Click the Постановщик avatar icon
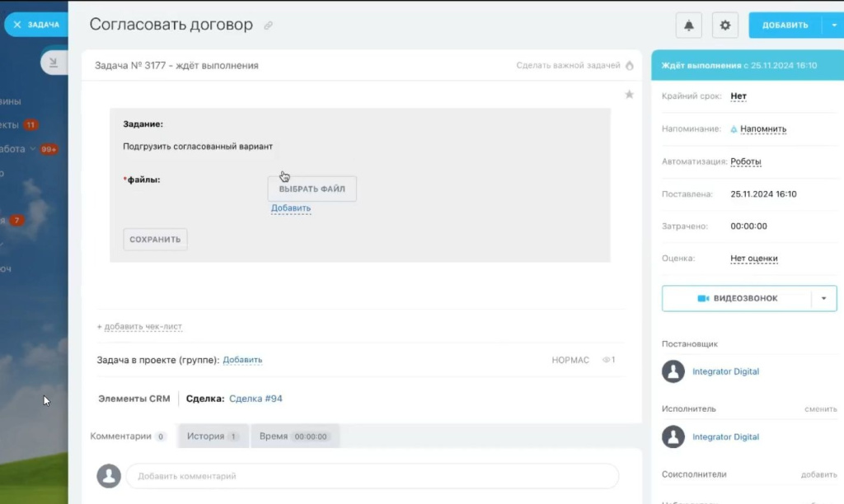Screen dimensions: 844x504 (x=673, y=371)
